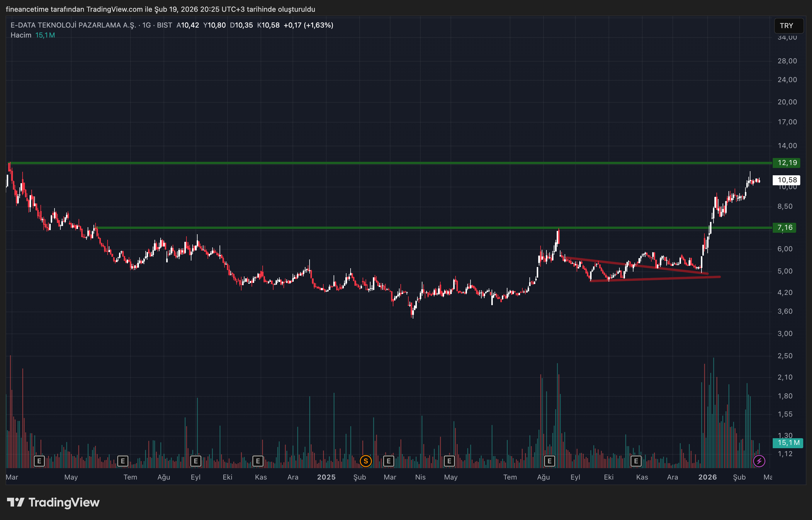
Task: Click the purple lightning icon on time axis
Action: pos(759,461)
